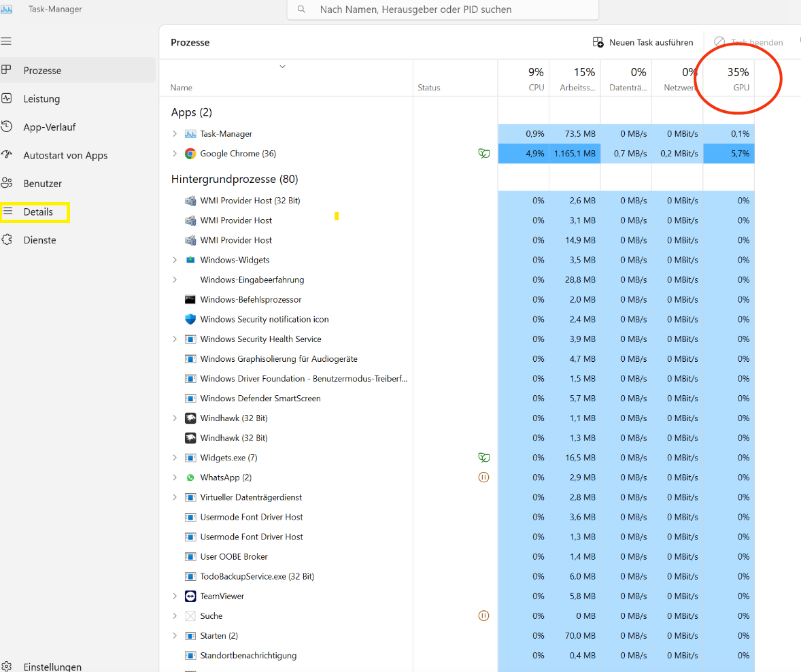Expand Windows Security Health Service

click(x=175, y=339)
